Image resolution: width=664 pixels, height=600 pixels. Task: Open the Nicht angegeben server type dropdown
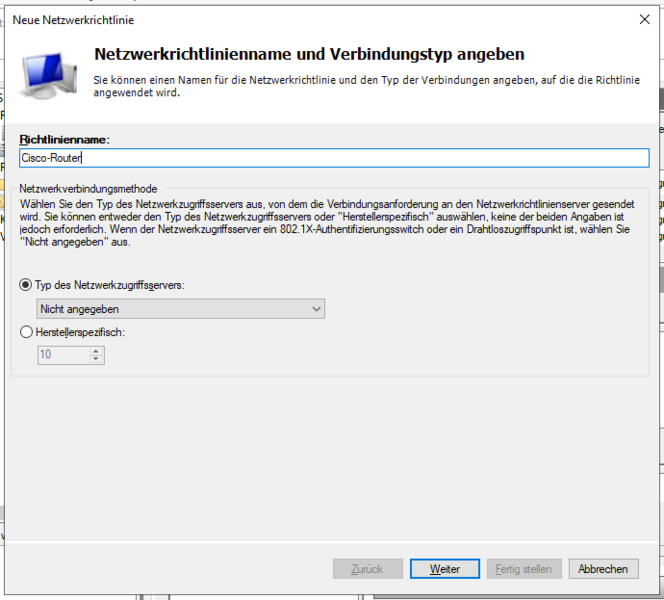(x=180, y=310)
